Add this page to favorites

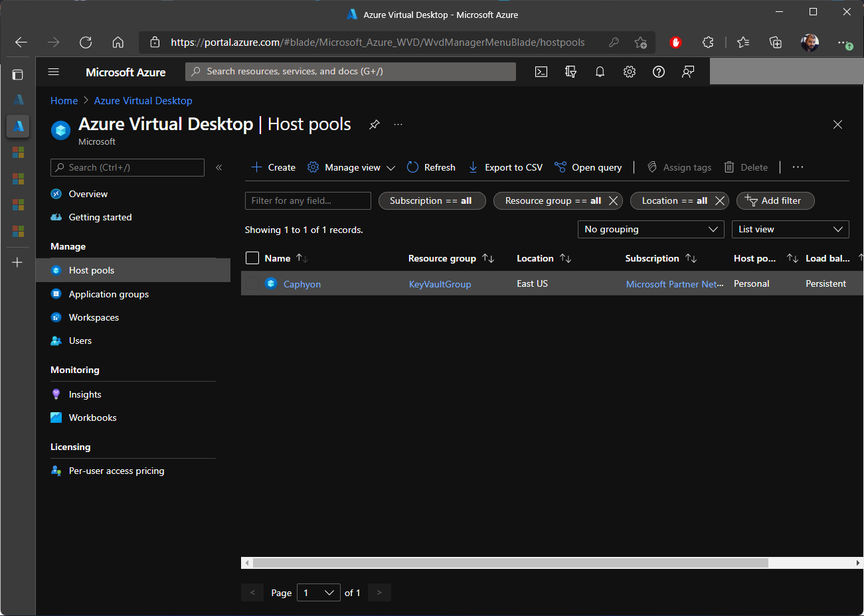click(x=640, y=42)
